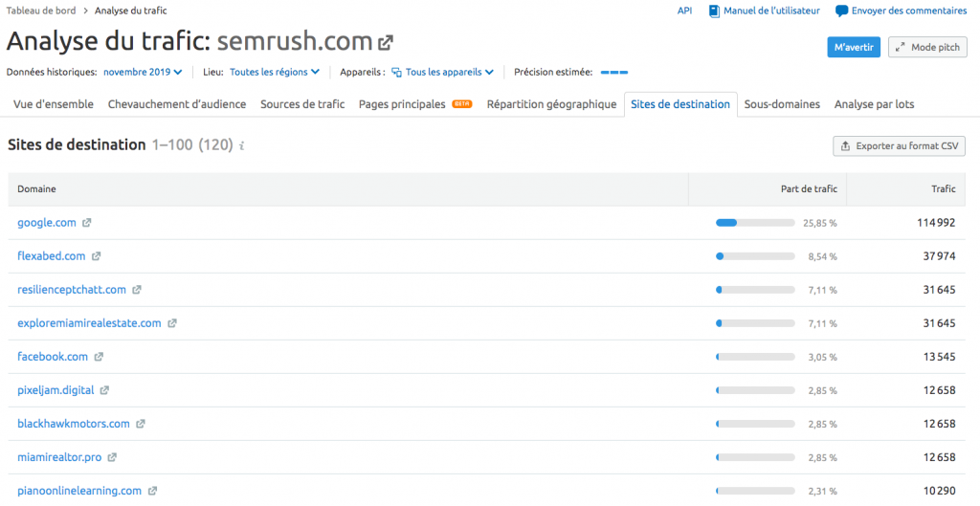Switch to Sous-domaines tab
The image size is (980, 506).
tap(782, 104)
